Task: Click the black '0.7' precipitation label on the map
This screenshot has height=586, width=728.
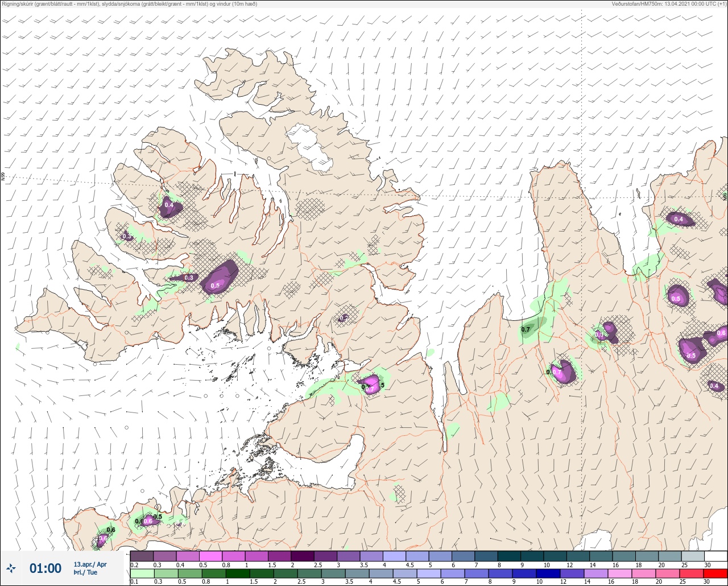Action: pyautogui.click(x=526, y=329)
